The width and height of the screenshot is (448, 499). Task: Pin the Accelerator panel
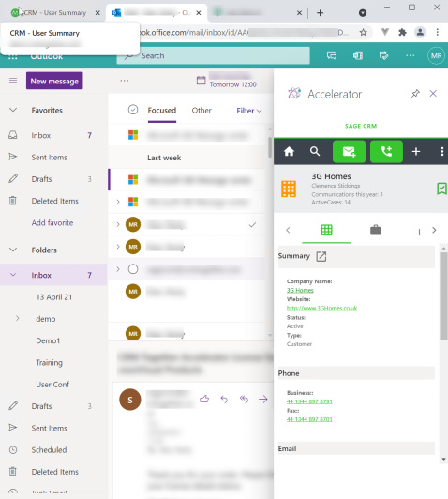(x=415, y=94)
